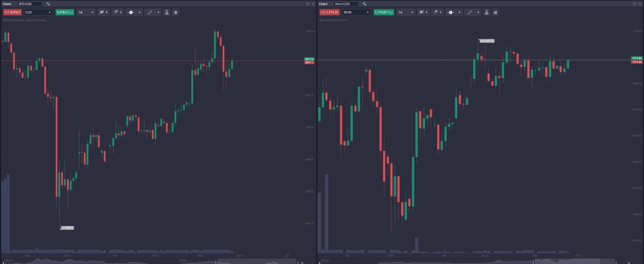Select the line drawing tool on XAU/USD chart
Image resolution: width=644 pixels, height=264 pixels.
tap(470, 12)
